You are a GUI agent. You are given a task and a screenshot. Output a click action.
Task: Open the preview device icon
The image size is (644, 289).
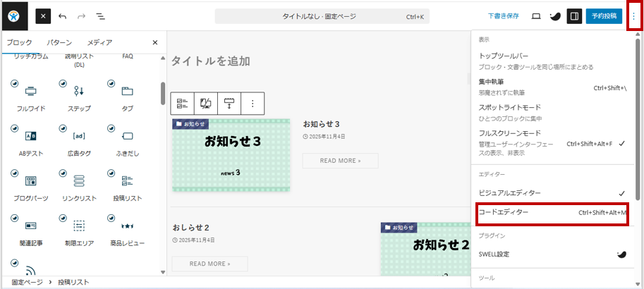536,16
